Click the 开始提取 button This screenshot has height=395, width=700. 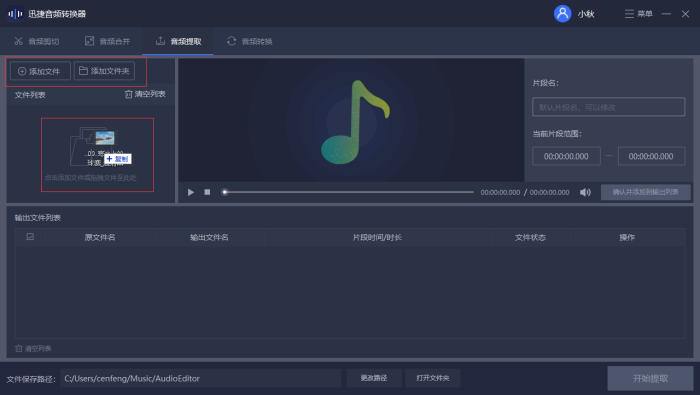[x=650, y=378]
